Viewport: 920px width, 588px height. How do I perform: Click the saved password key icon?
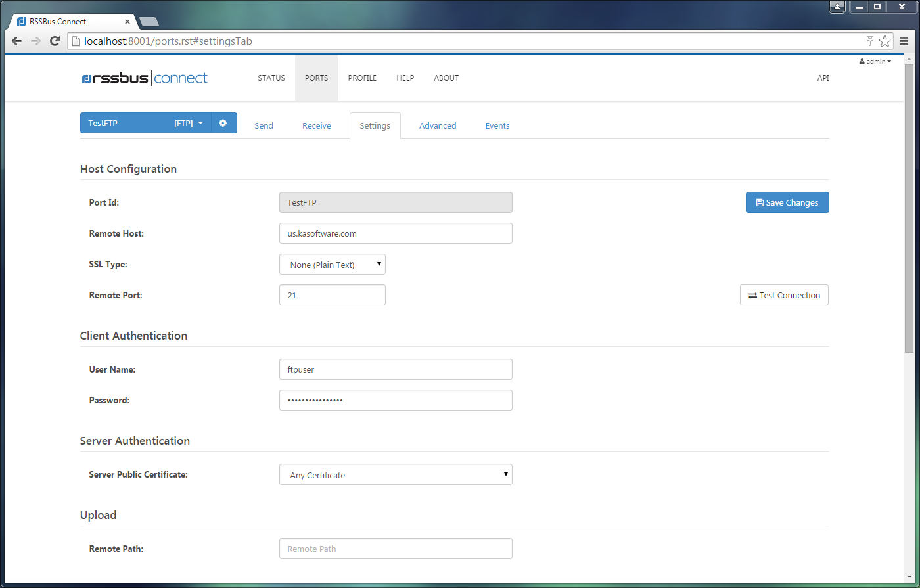tap(870, 41)
